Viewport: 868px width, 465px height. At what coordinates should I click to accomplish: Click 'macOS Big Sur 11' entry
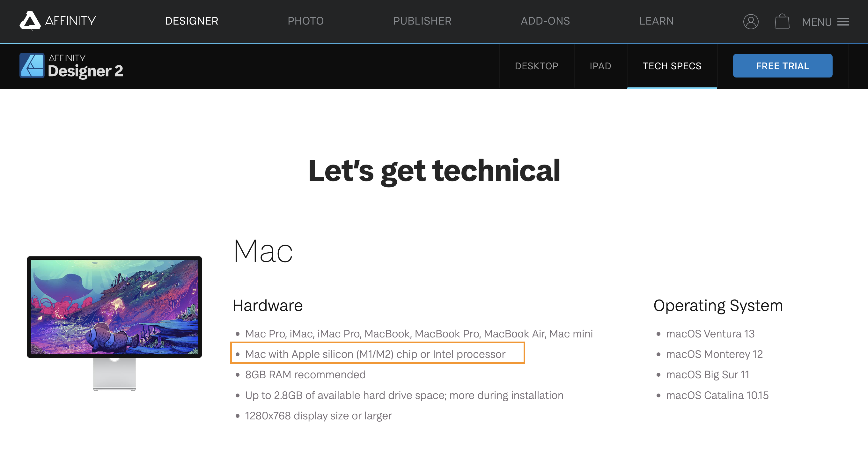tap(708, 375)
